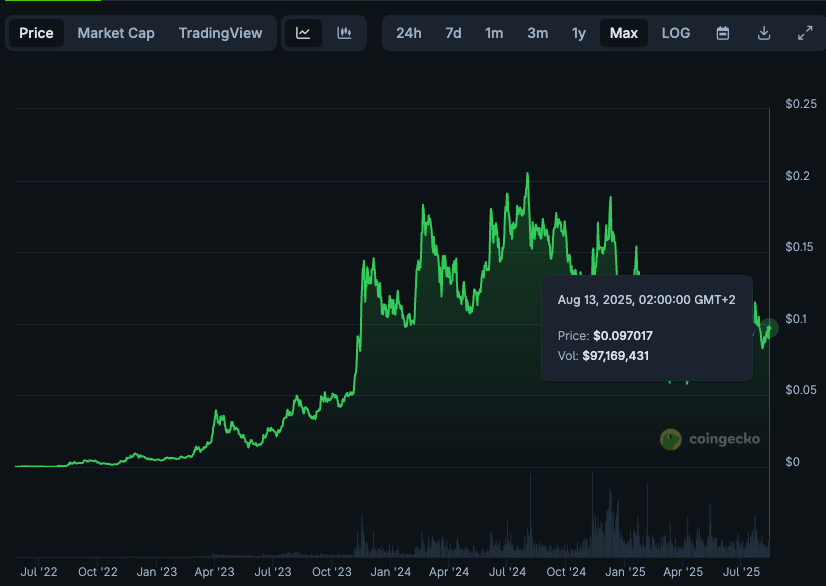This screenshot has width=826, height=586.
Task: Open the calendar date range picker
Action: (x=723, y=33)
